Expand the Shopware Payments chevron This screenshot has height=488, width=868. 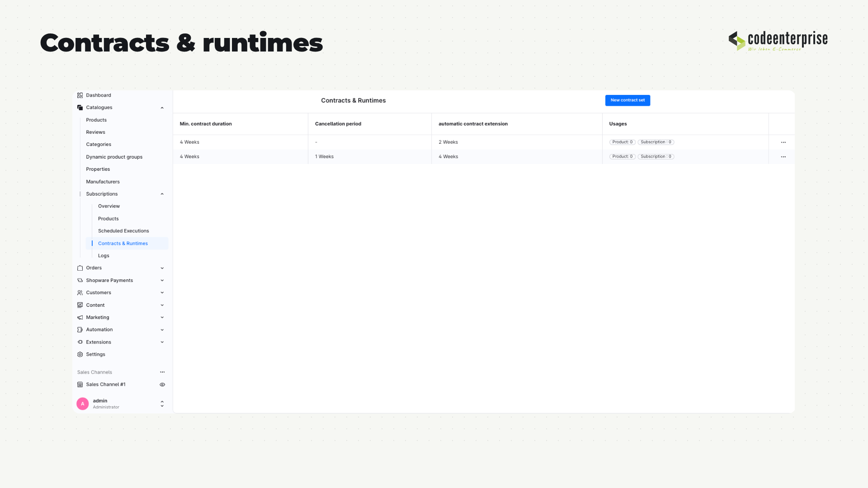(x=162, y=280)
